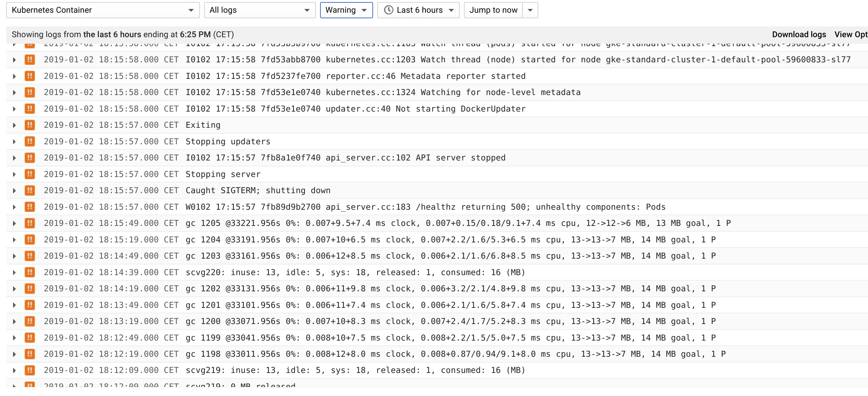Expand the 'Not starting DockerUpdater' entry
The image size is (868, 396).
click(14, 109)
